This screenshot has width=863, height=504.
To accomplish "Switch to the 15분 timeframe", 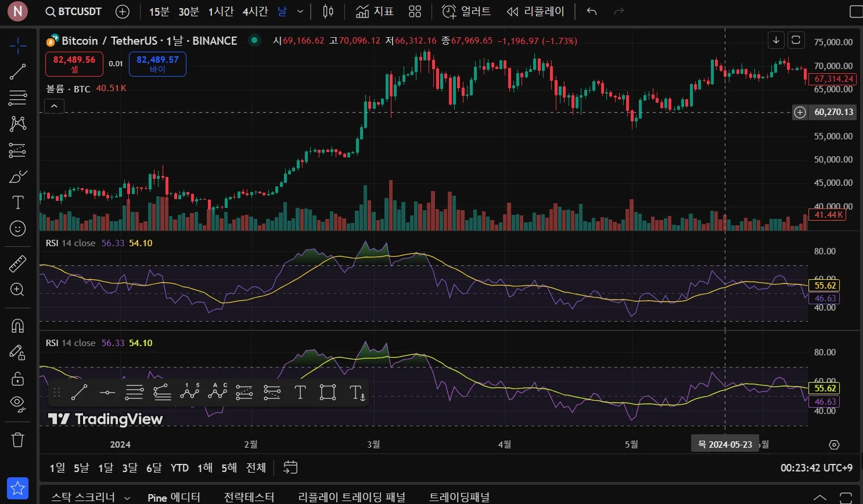I will click(x=159, y=12).
